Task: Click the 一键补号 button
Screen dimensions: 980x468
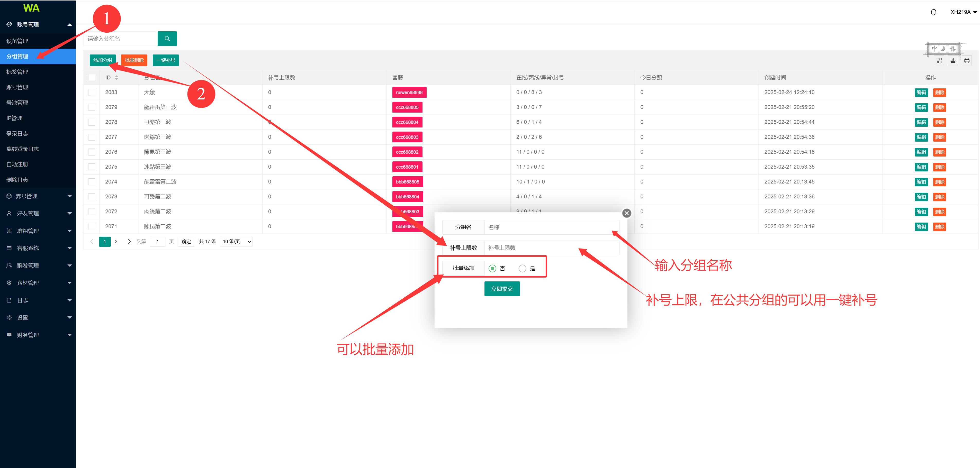Action: pyautogui.click(x=166, y=60)
